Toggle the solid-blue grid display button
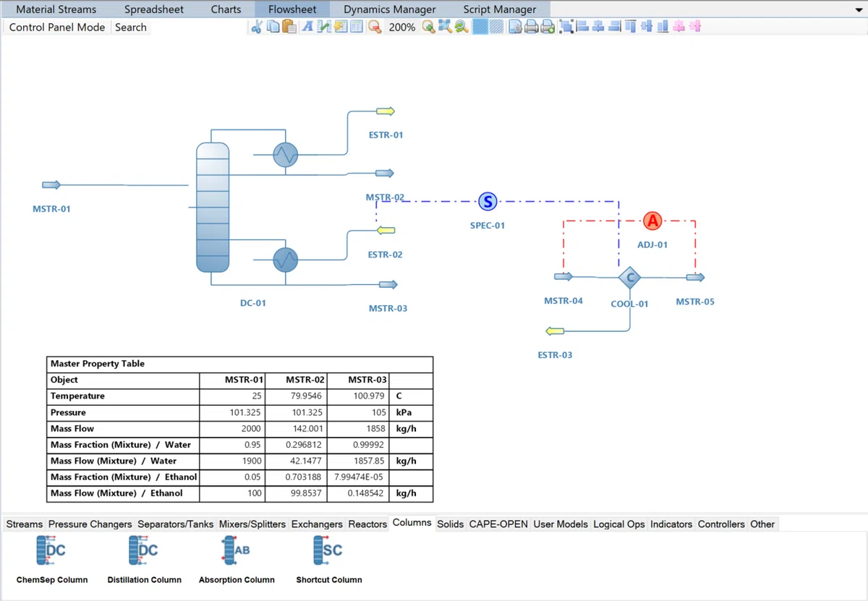Viewport: 868px width, 601px height. pos(480,27)
